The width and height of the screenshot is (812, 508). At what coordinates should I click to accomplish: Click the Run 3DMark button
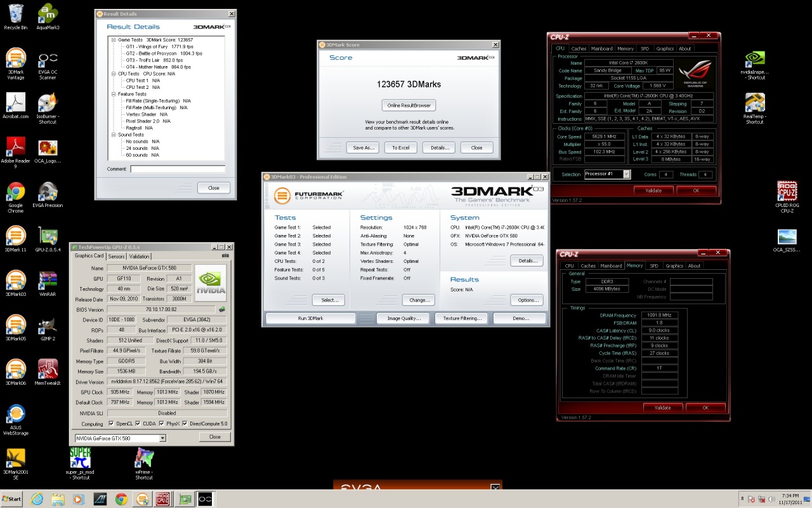310,318
